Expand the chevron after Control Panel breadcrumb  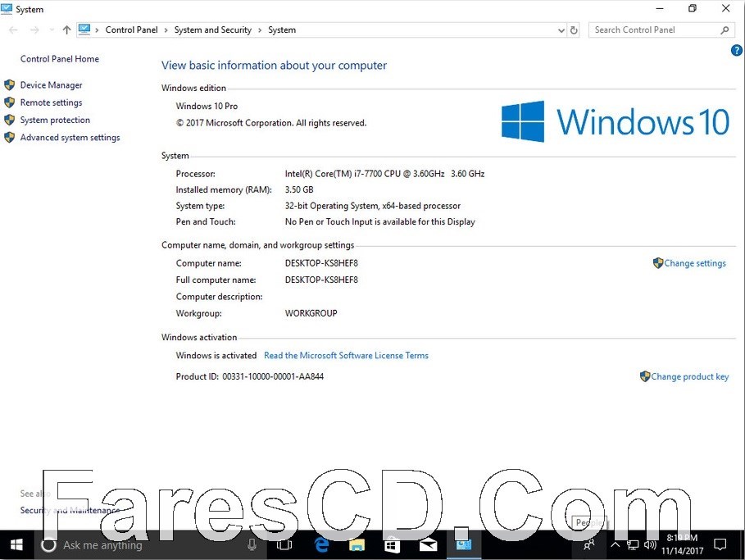click(x=166, y=30)
